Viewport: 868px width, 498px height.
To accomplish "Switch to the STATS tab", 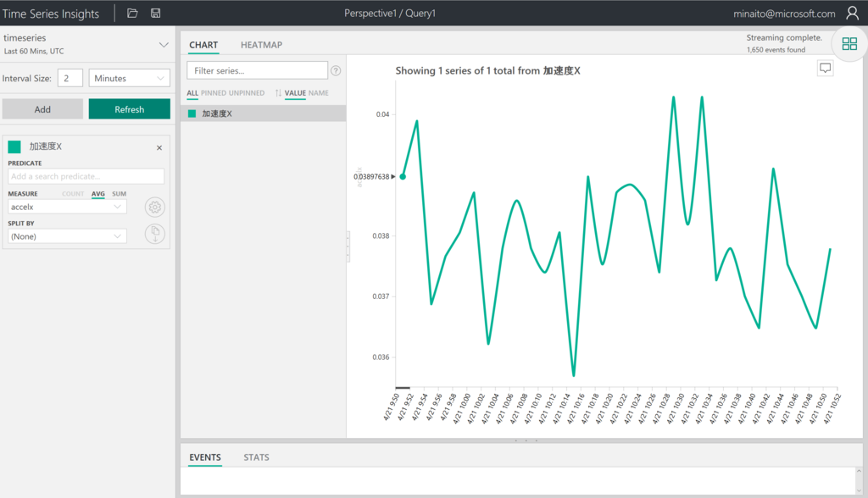I will click(x=256, y=457).
